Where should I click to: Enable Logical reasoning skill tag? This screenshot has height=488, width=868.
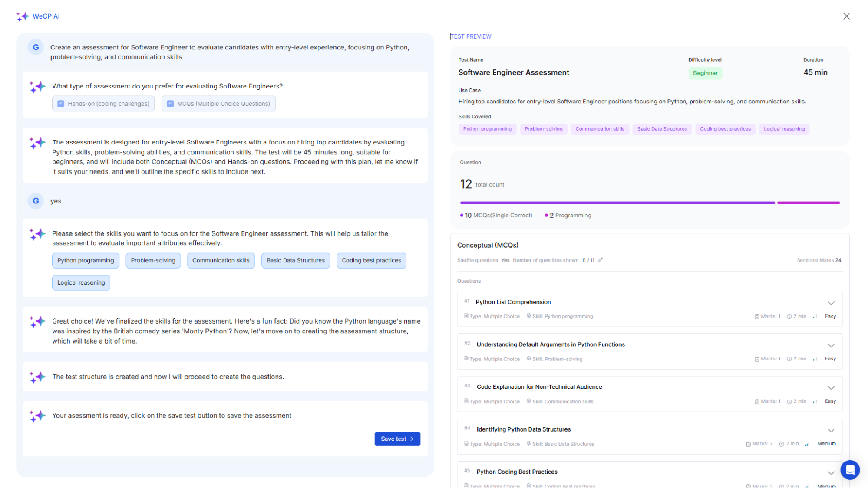80,282
